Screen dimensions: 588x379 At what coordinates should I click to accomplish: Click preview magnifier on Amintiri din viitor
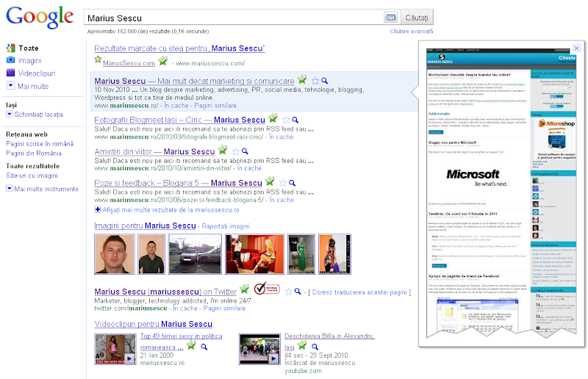(x=245, y=151)
